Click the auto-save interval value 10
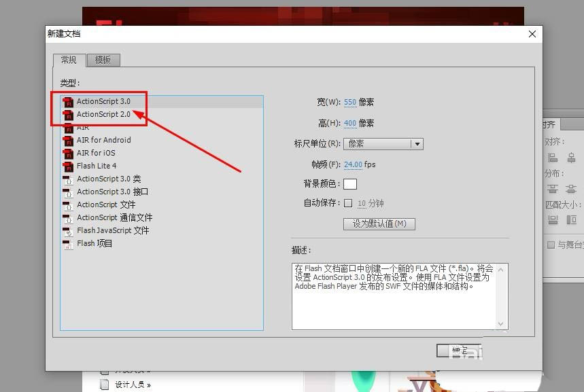The height and width of the screenshot is (392, 584). click(362, 204)
